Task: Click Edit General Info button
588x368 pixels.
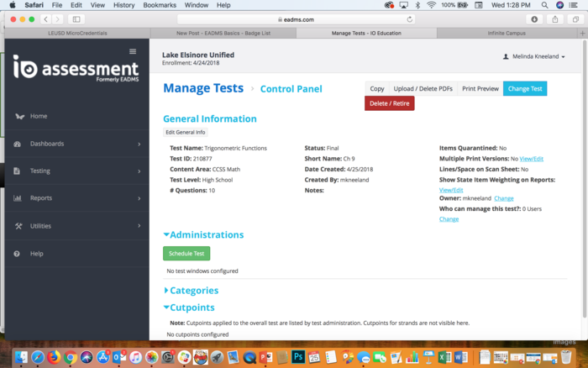Action: [185, 132]
